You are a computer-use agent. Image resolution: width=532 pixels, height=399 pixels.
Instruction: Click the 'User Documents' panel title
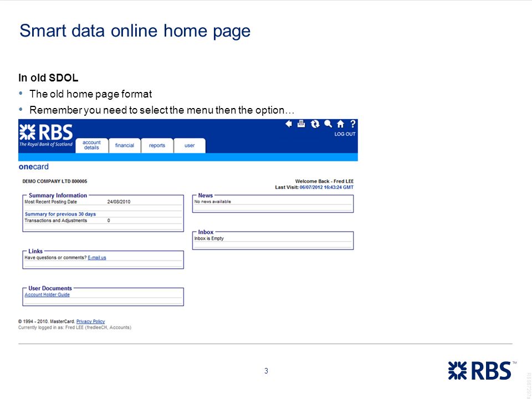(50, 288)
